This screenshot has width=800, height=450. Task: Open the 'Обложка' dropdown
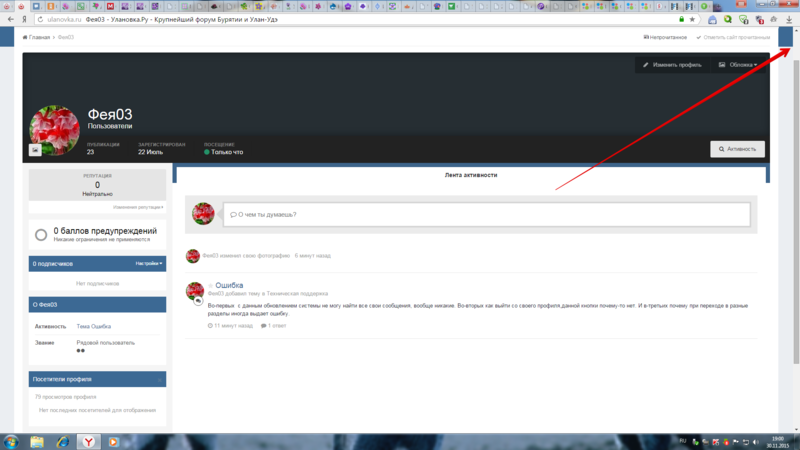tap(738, 65)
